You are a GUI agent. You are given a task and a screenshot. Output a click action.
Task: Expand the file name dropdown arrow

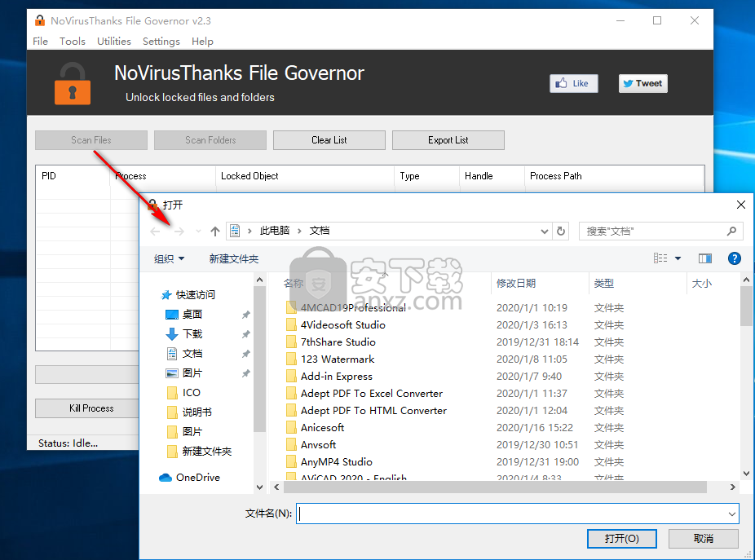click(732, 514)
